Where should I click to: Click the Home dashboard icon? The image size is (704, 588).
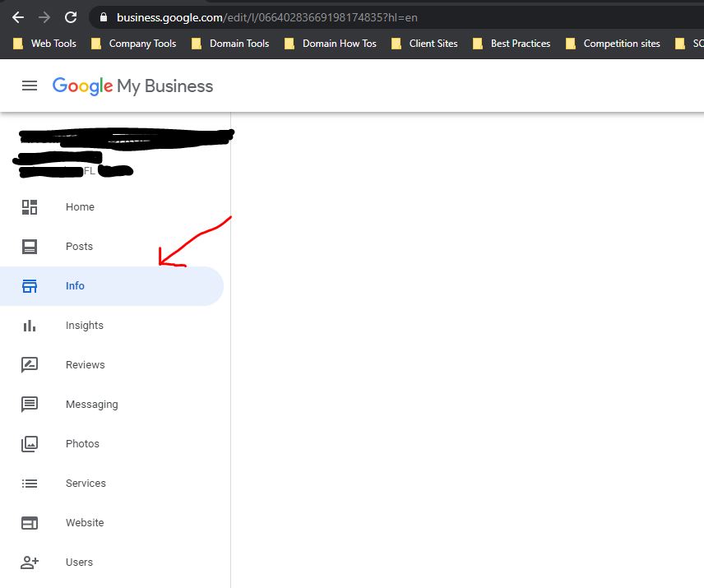tap(30, 207)
